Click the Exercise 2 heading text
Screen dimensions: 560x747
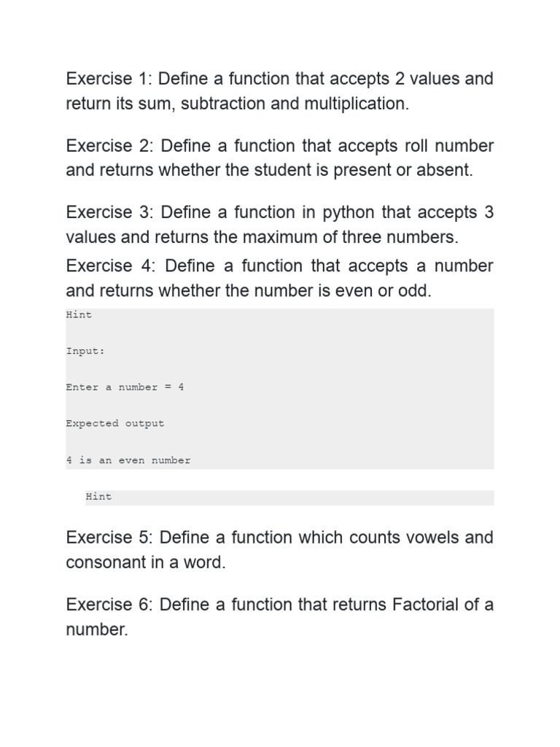click(x=110, y=146)
